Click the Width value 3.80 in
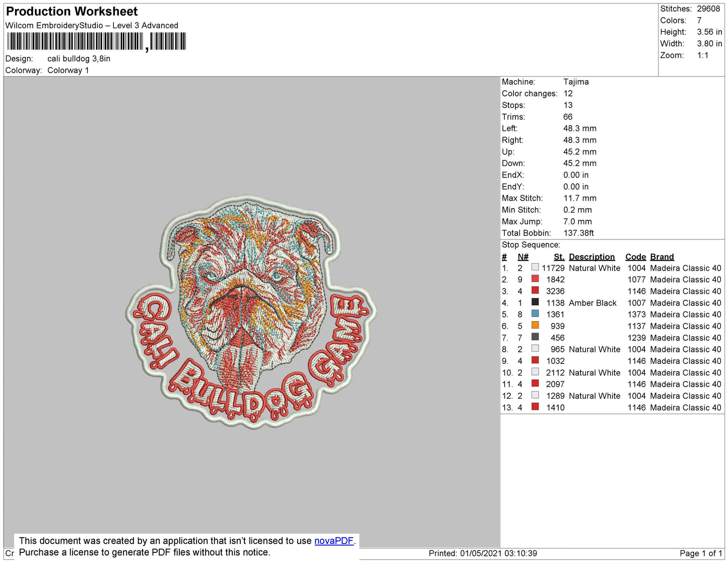 point(709,44)
